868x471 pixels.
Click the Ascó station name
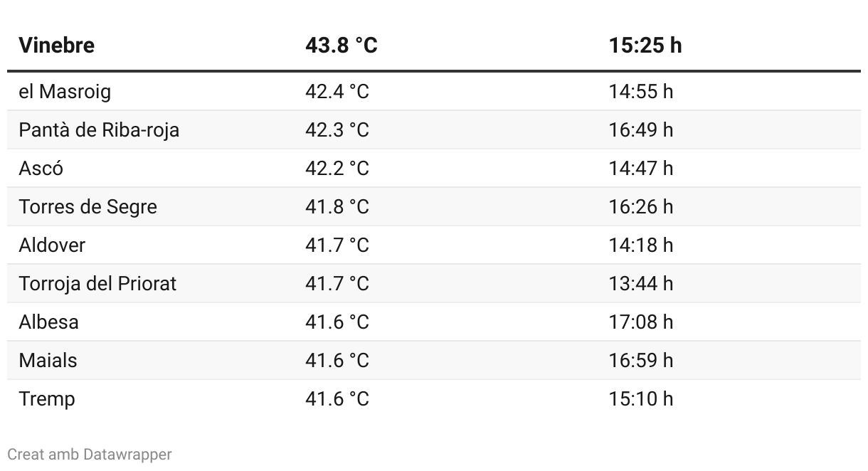41,169
